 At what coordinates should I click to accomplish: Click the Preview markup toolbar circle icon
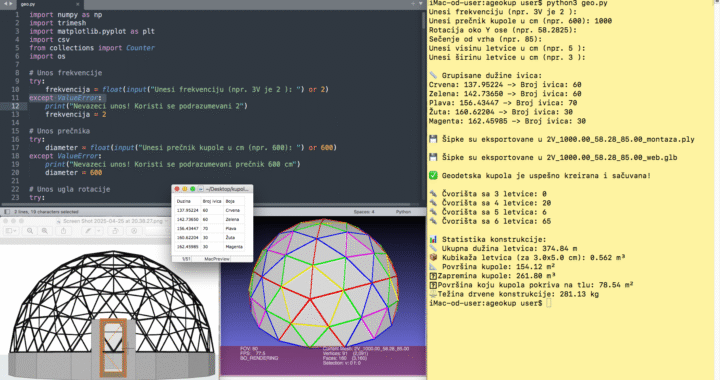pos(134,231)
